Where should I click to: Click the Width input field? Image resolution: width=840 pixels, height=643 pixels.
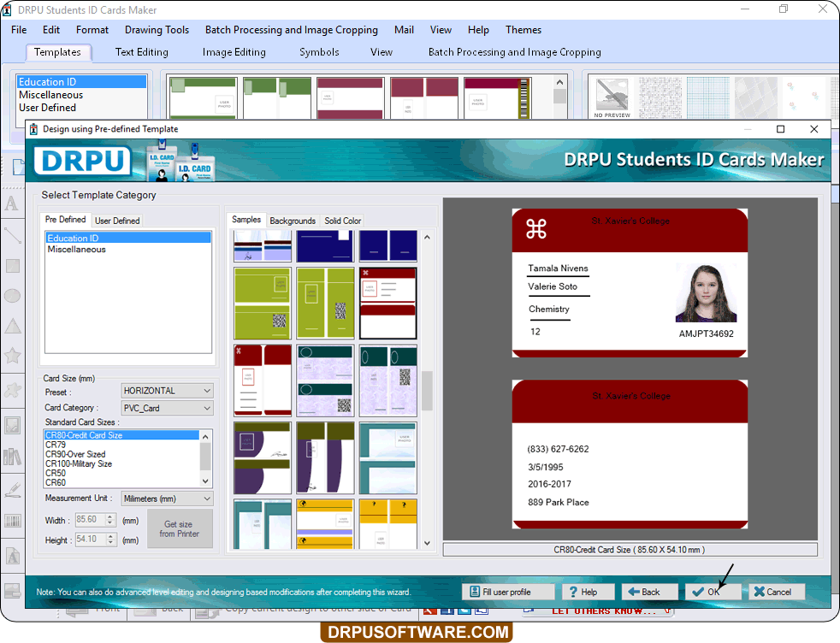[x=91, y=520]
